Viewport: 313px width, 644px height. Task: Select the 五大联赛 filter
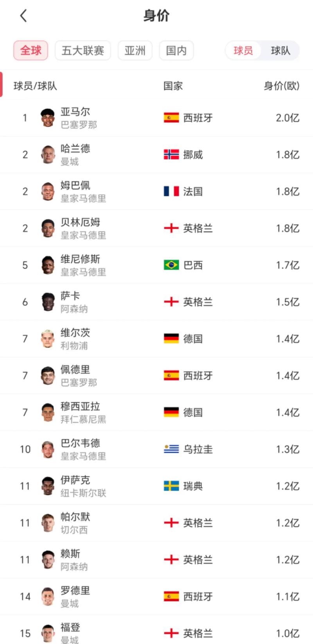point(83,50)
